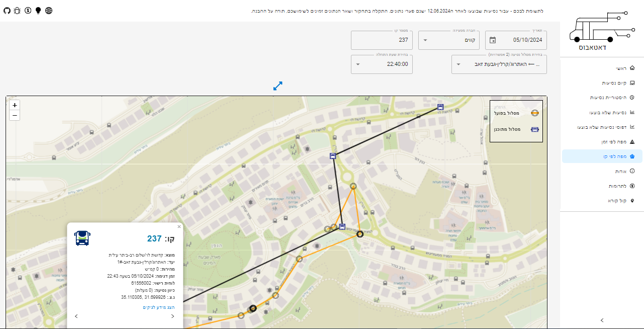Click the actual route legend icon
This screenshot has height=329, width=644.
535,113
